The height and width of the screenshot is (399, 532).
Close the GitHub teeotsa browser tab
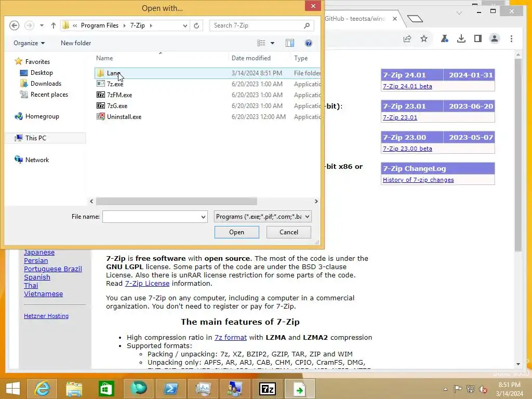(x=395, y=19)
